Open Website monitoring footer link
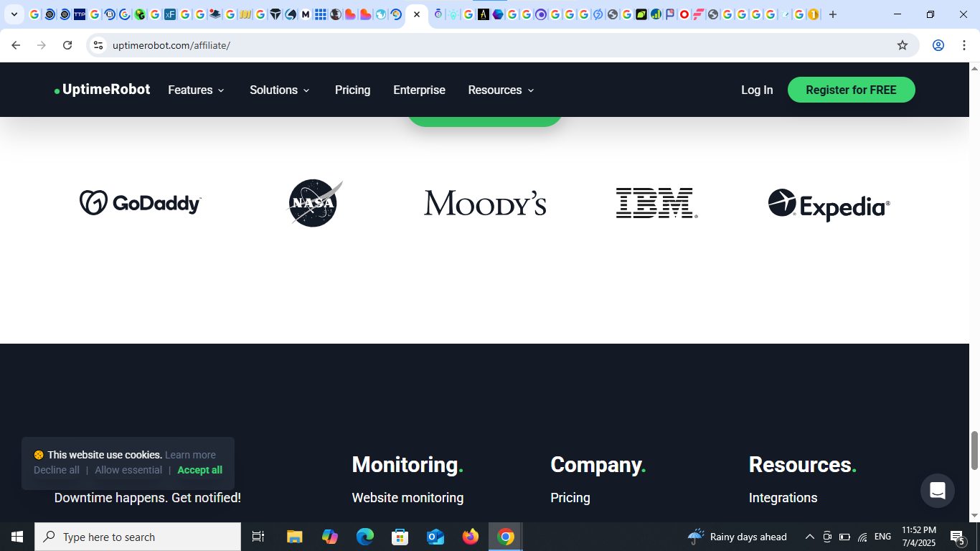The width and height of the screenshot is (980, 551). (407, 498)
